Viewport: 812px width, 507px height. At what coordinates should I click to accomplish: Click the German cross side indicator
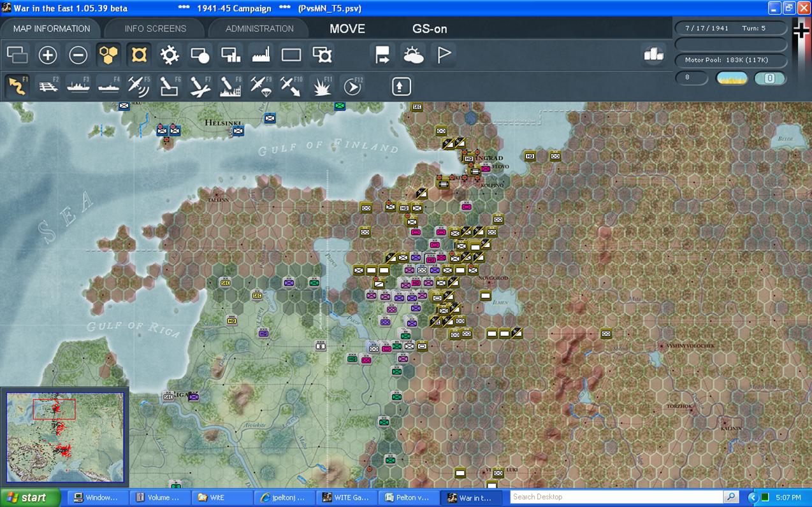[x=801, y=30]
